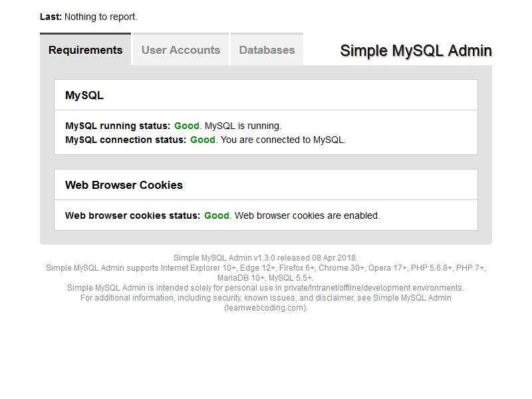Screen dimensions: 532x399
Task: Click the MariaDB 10+, MySQL 5.5+ text
Action: coord(265,277)
